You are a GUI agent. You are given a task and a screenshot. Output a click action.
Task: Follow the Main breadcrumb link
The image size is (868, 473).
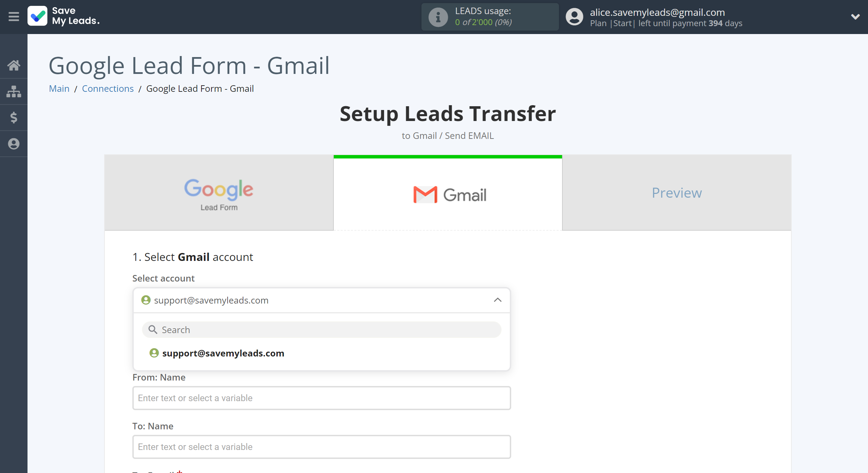point(59,89)
